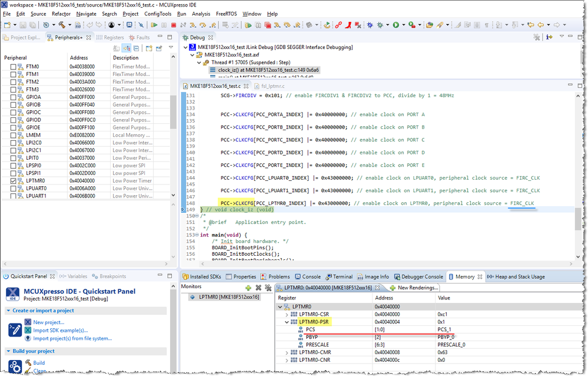Click the 'New project...' link
Image resolution: width=588 pixels, height=376 pixels.
(x=48, y=322)
